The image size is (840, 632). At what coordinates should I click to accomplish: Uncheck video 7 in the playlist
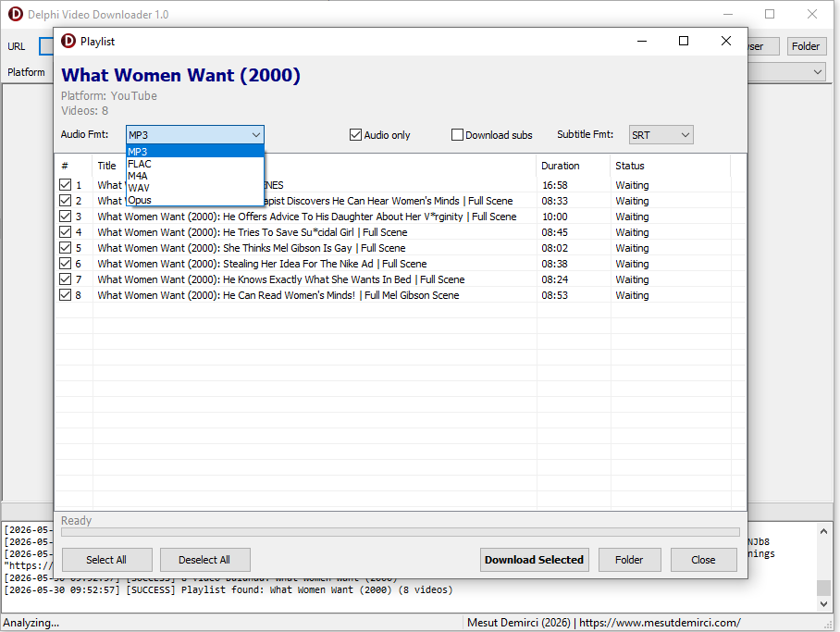point(66,279)
